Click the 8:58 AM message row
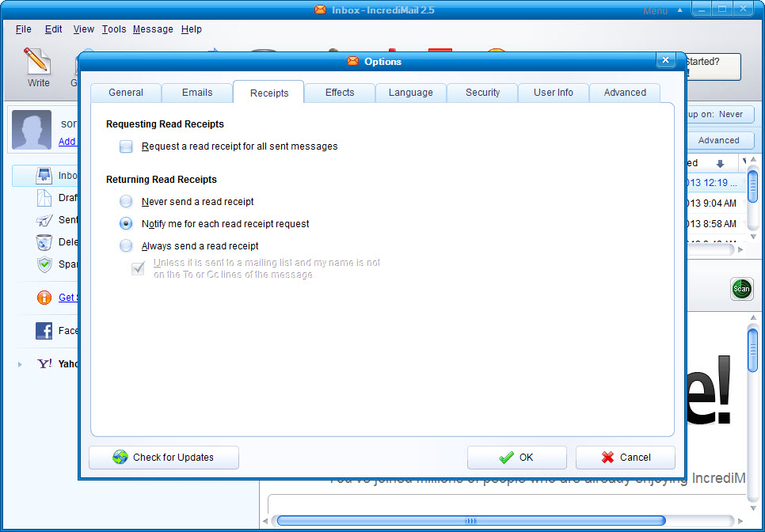 (x=716, y=224)
